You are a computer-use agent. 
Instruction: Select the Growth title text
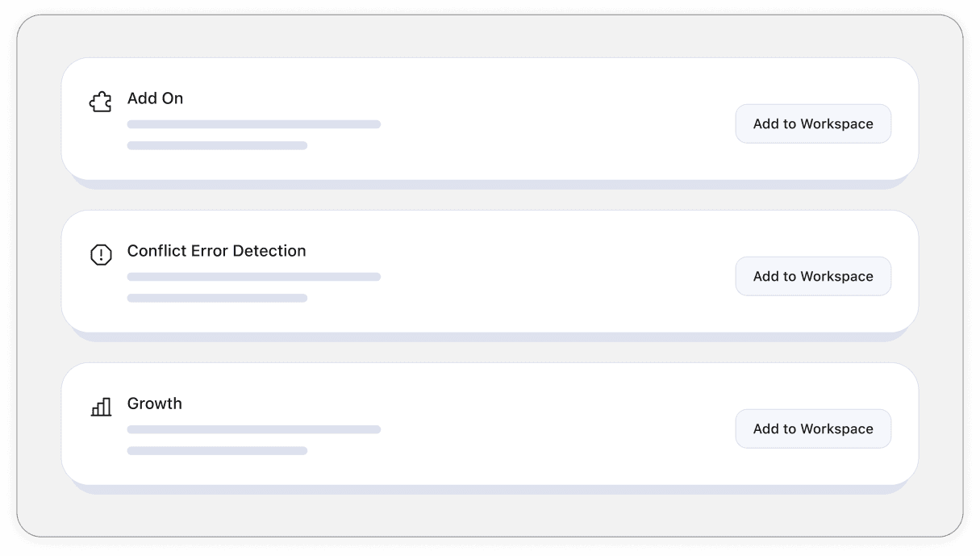click(154, 403)
